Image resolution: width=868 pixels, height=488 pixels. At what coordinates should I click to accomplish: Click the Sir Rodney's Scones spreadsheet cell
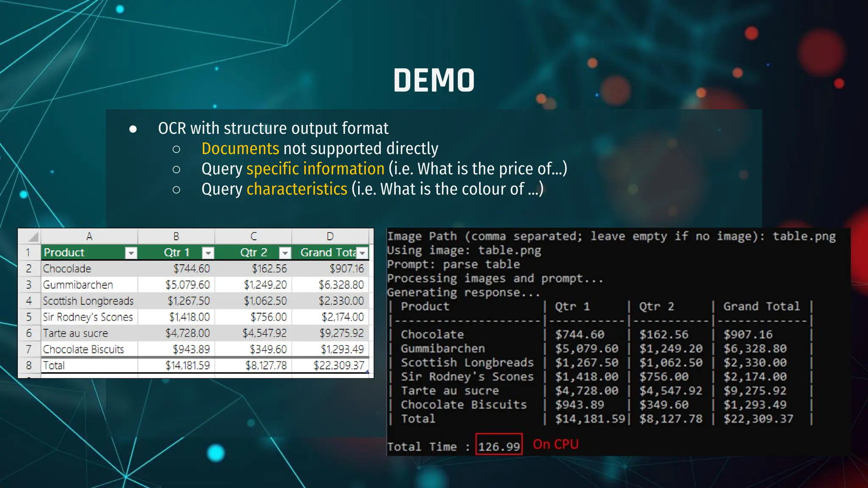tap(89, 317)
